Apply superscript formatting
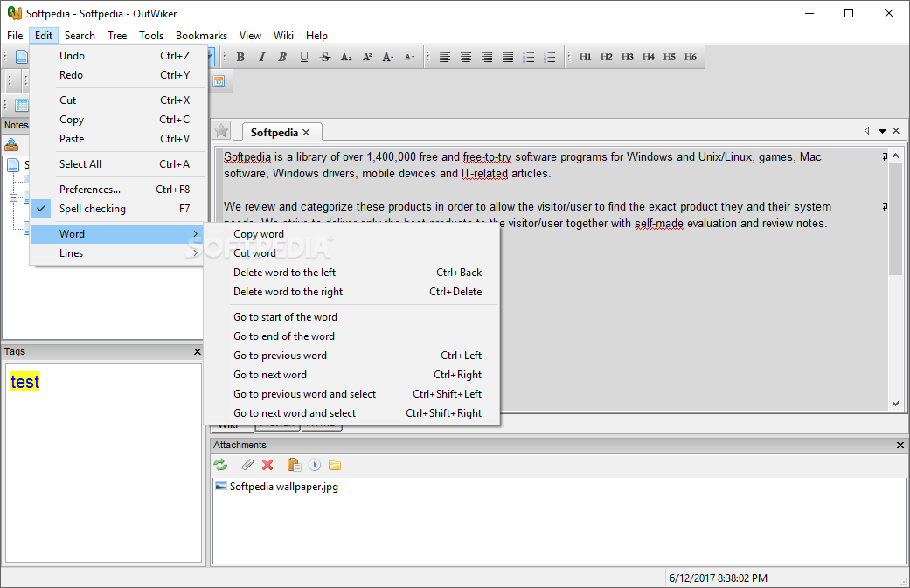Viewport: 910px width, 588px height. point(367,57)
